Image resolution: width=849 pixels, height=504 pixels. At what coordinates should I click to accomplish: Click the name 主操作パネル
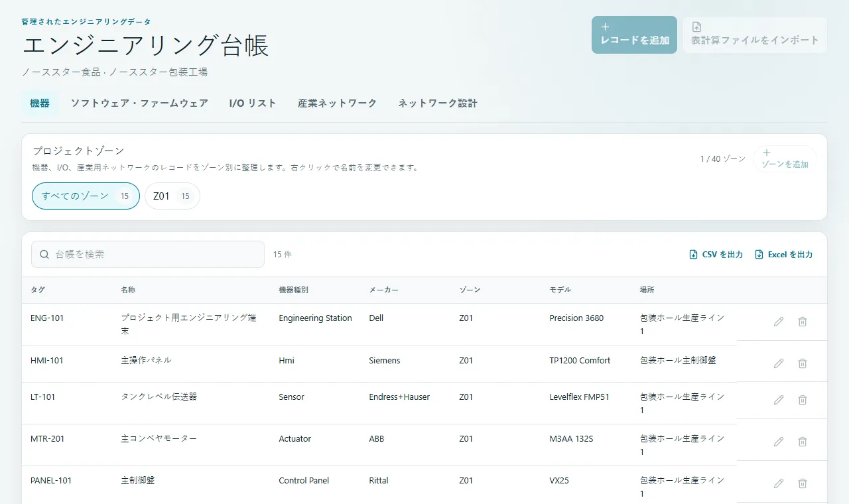coord(146,361)
